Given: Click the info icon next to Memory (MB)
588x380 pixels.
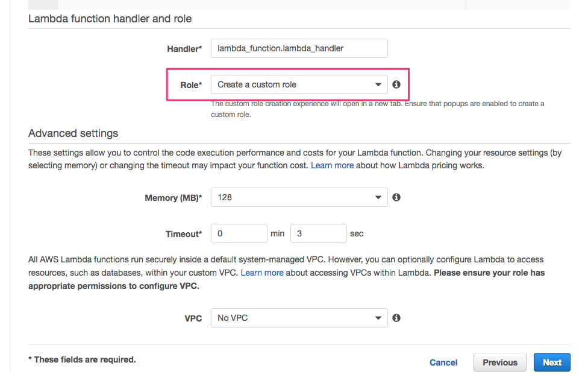Looking at the screenshot, I should 396,197.
